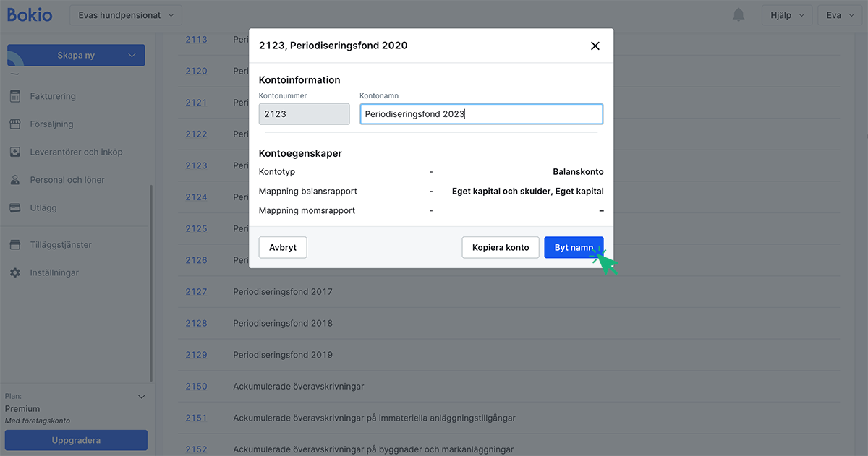Open notifications via the bell icon
This screenshot has width=868, height=456.
pyautogui.click(x=738, y=14)
